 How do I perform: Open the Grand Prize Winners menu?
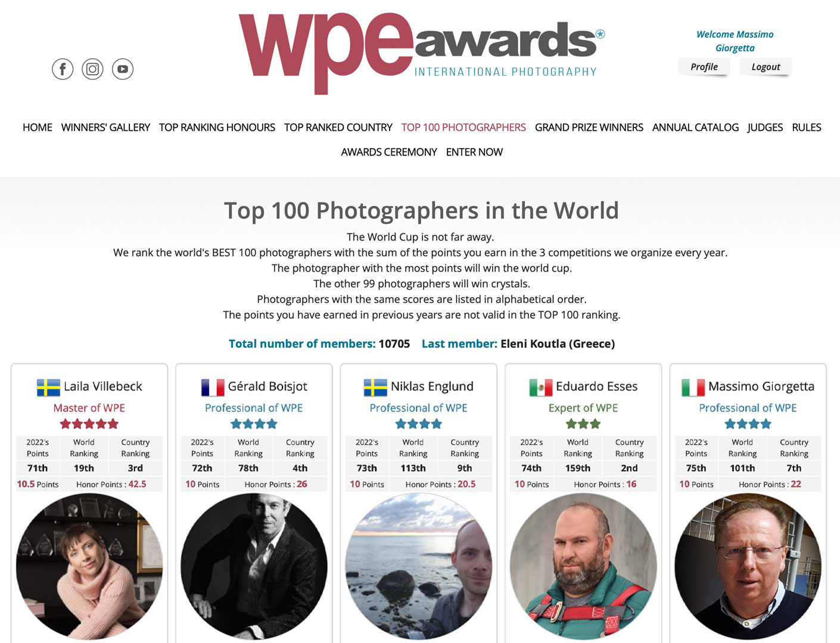589,127
